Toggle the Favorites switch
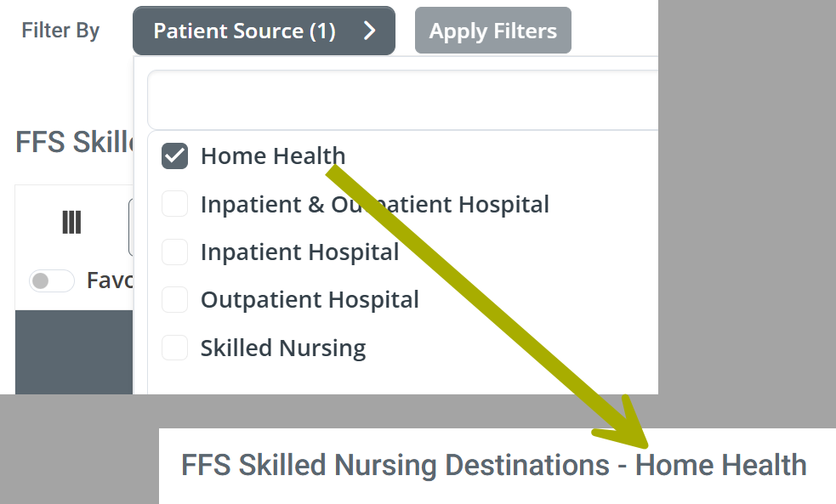Viewport: 836px width, 504px height. coord(52,280)
